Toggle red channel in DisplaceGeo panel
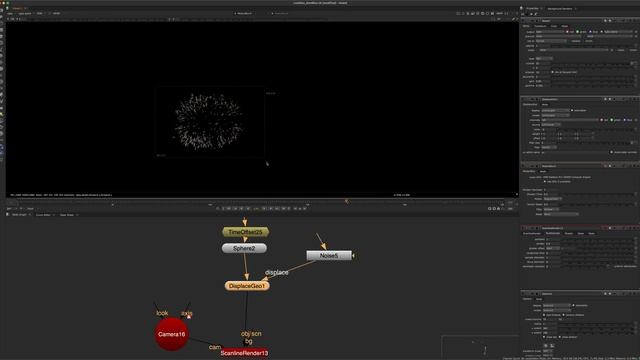640x360 pixels. click(602, 120)
